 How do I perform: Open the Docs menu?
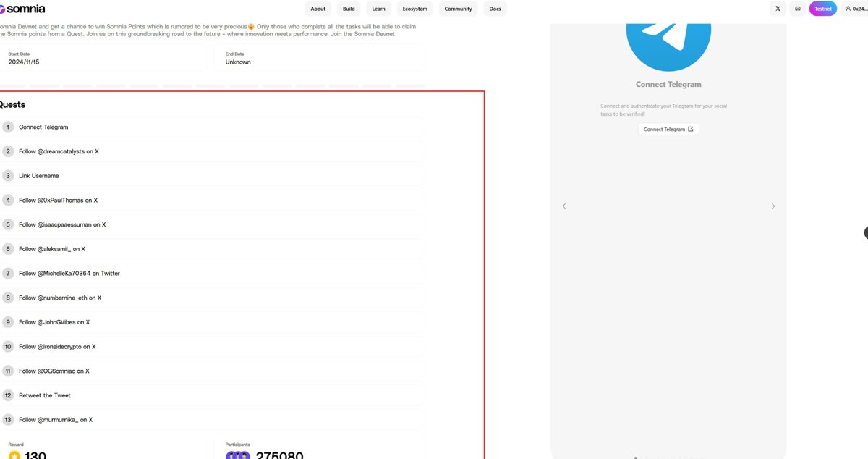click(495, 9)
